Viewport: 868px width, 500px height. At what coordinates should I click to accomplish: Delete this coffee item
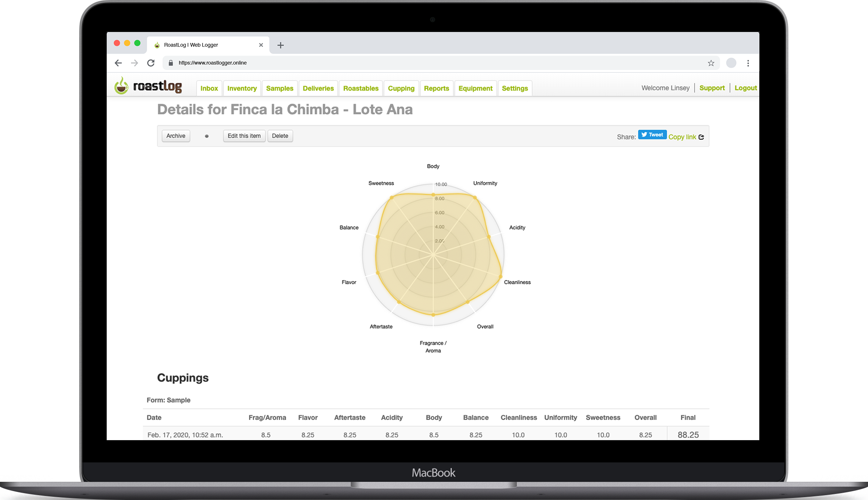(x=280, y=136)
